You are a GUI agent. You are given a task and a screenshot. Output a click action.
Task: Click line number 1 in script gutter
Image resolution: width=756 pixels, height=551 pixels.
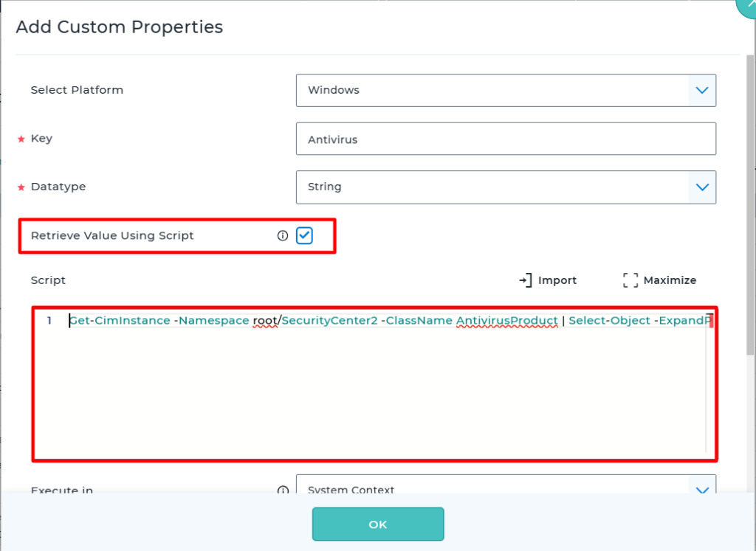[x=49, y=321]
